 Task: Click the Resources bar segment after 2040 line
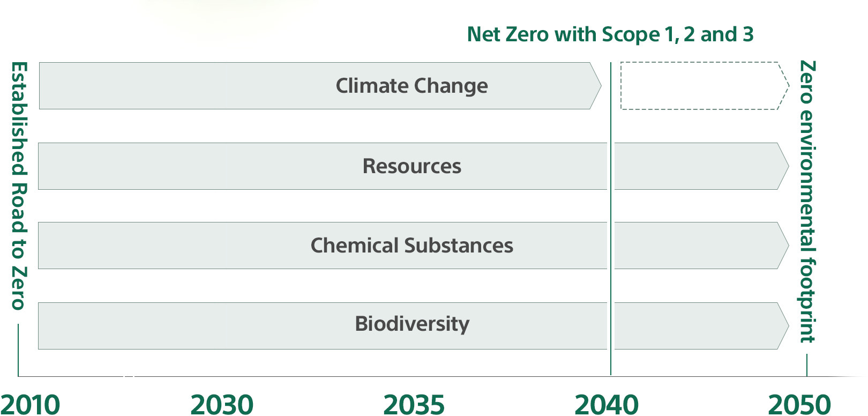coord(697,166)
